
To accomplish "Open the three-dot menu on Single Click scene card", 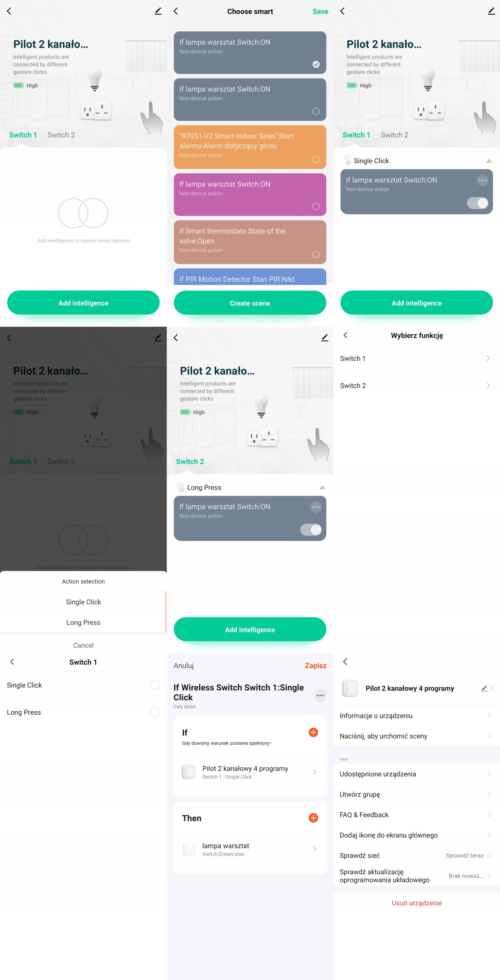I will click(x=482, y=180).
